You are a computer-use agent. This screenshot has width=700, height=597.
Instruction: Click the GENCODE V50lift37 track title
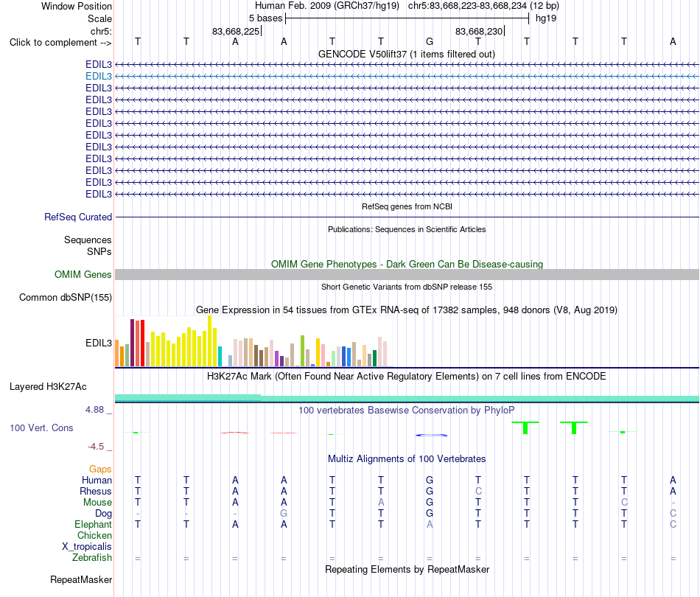pyautogui.click(x=407, y=54)
